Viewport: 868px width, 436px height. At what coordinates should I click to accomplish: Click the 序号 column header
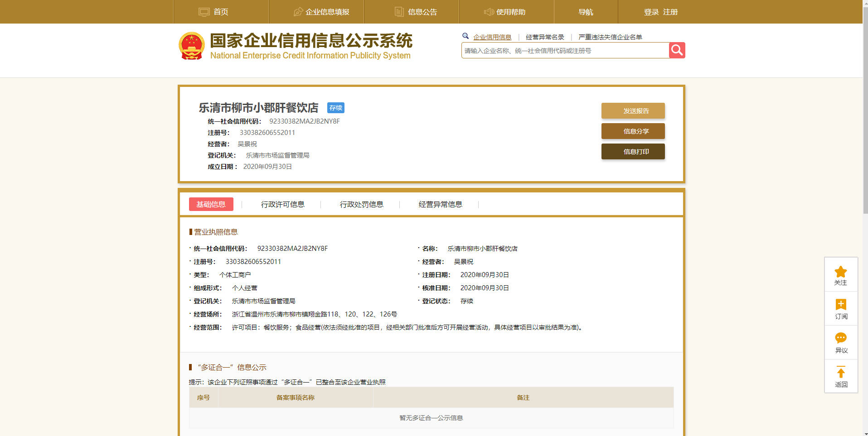pyautogui.click(x=204, y=398)
